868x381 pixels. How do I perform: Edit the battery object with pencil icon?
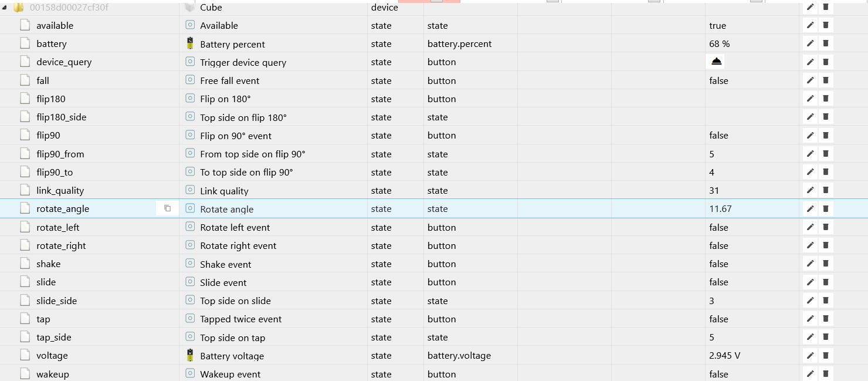tap(810, 43)
